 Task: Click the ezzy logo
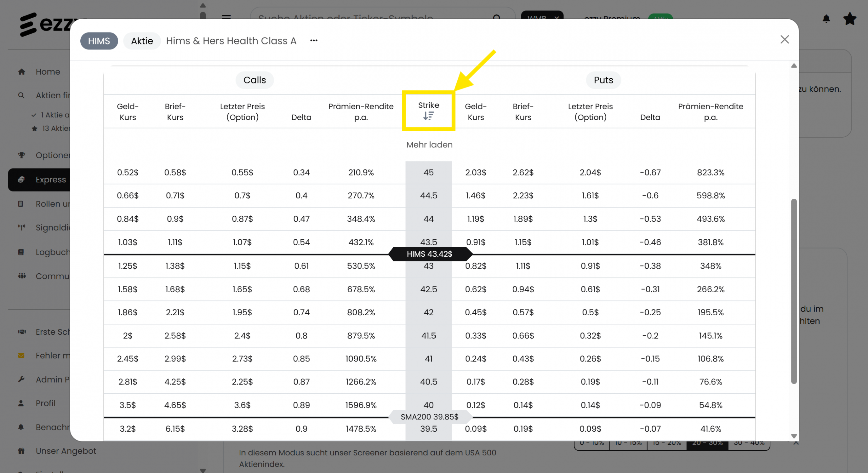click(46, 24)
